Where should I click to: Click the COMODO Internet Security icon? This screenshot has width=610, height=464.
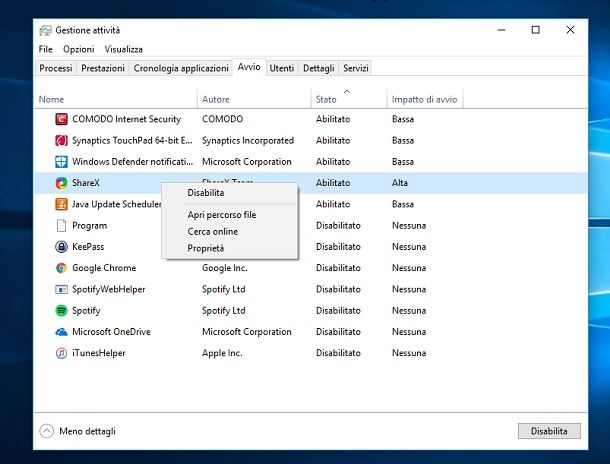pos(61,119)
